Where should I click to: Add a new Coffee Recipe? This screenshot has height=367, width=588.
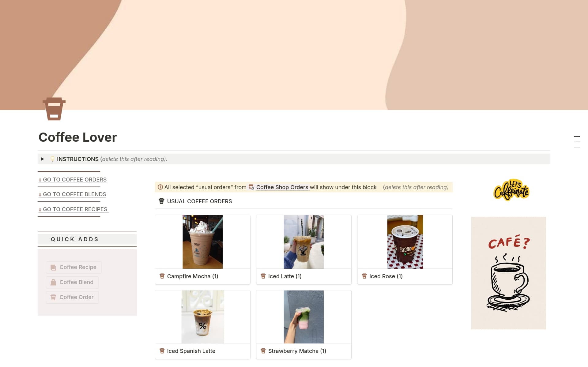73,267
